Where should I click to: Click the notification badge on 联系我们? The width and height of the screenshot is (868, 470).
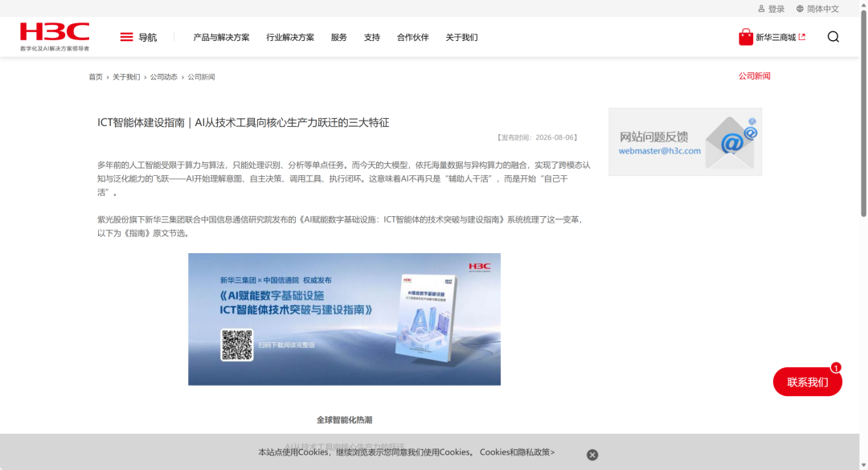(x=836, y=368)
